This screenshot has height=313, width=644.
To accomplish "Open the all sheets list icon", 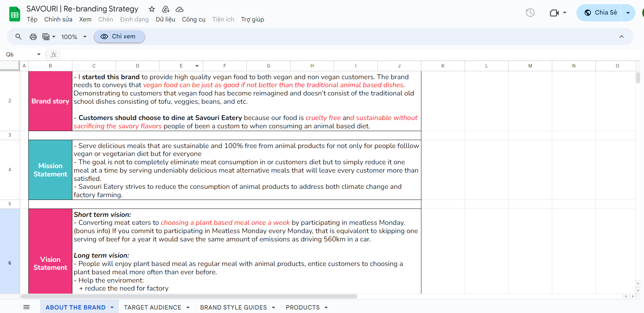I will (27, 307).
